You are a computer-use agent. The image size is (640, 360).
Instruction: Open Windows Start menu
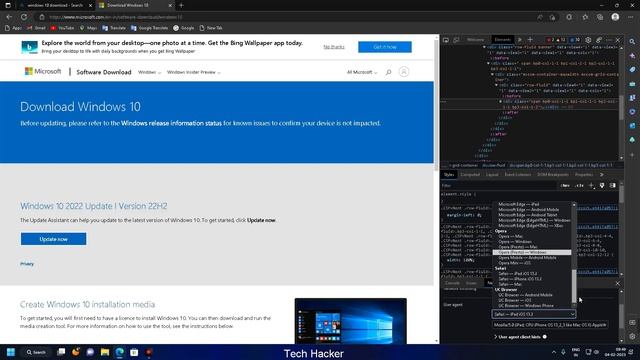coord(11,352)
